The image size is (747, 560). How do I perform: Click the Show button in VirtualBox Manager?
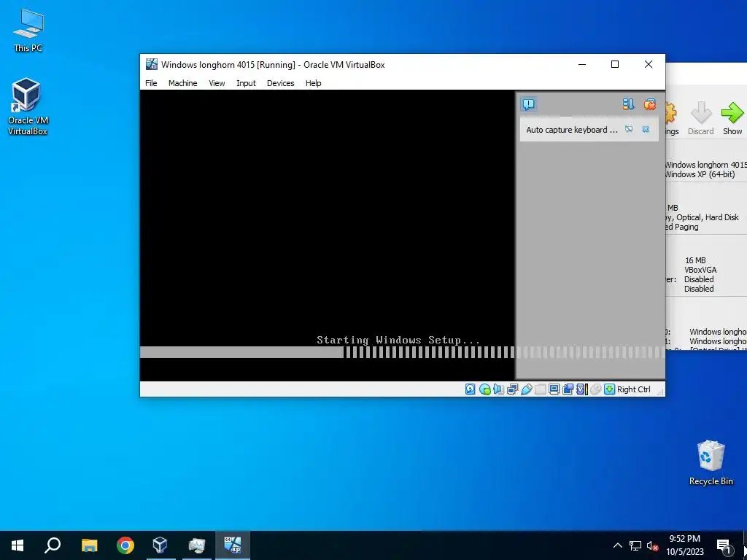[732, 118]
